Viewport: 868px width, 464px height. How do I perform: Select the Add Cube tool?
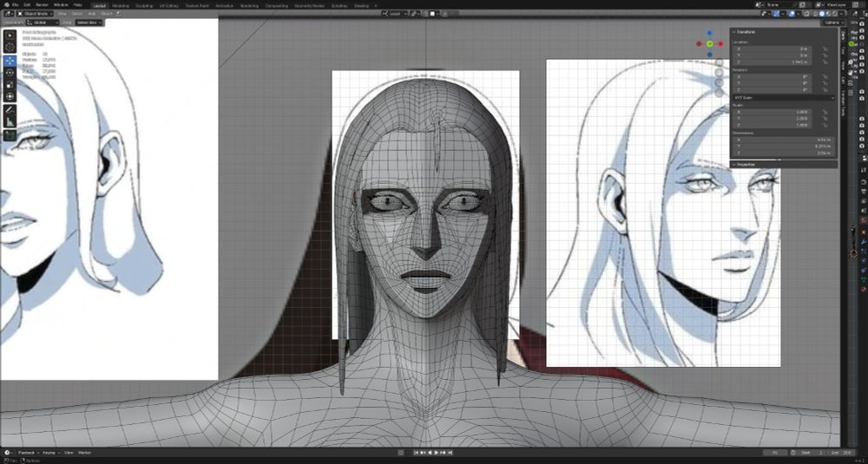(x=10, y=135)
